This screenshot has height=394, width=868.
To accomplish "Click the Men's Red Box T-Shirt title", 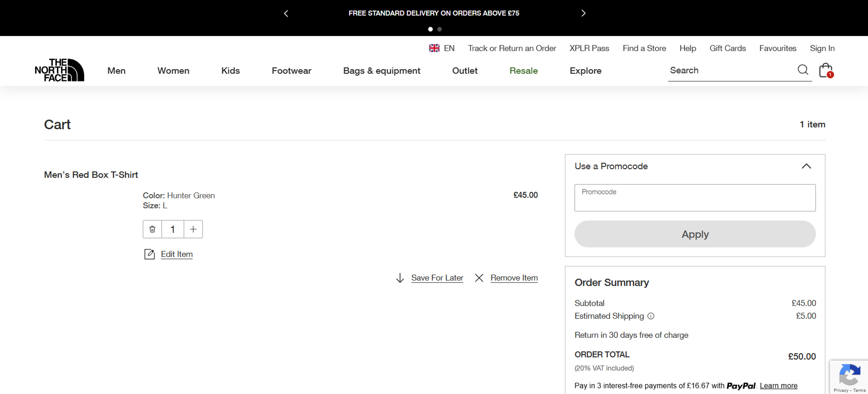I will (91, 175).
